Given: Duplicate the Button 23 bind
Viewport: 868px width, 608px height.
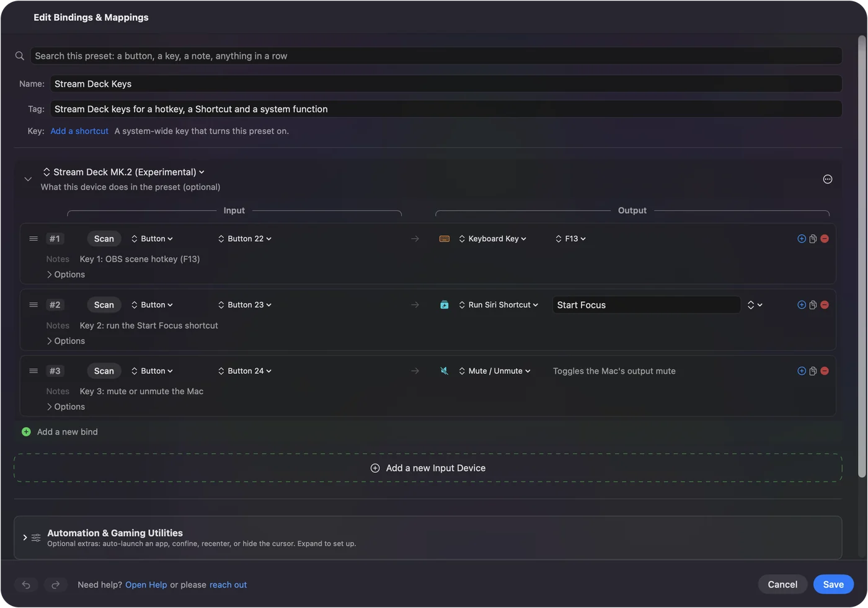Looking at the screenshot, I should coord(813,305).
